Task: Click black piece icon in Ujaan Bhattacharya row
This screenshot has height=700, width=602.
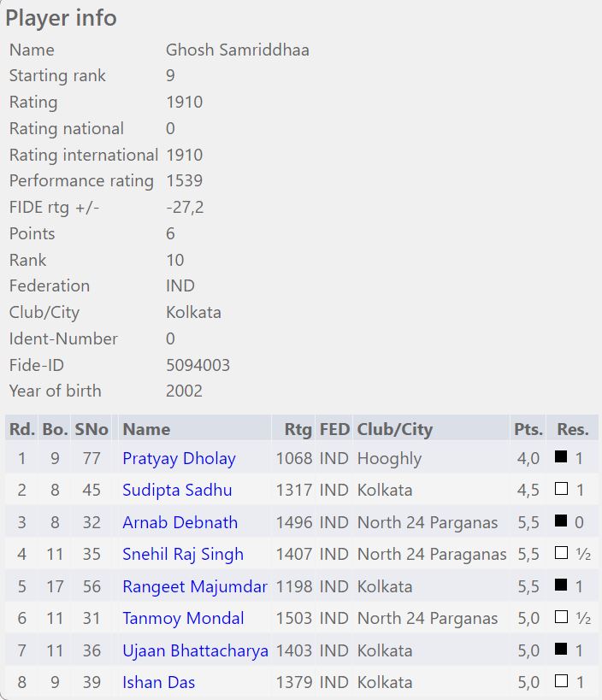Action: click(x=561, y=650)
